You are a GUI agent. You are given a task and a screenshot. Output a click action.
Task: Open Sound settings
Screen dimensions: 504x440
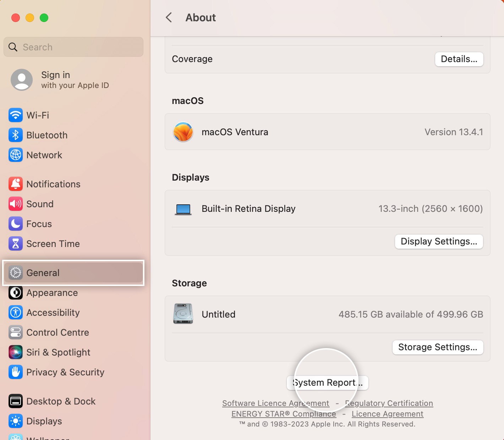[73, 204]
